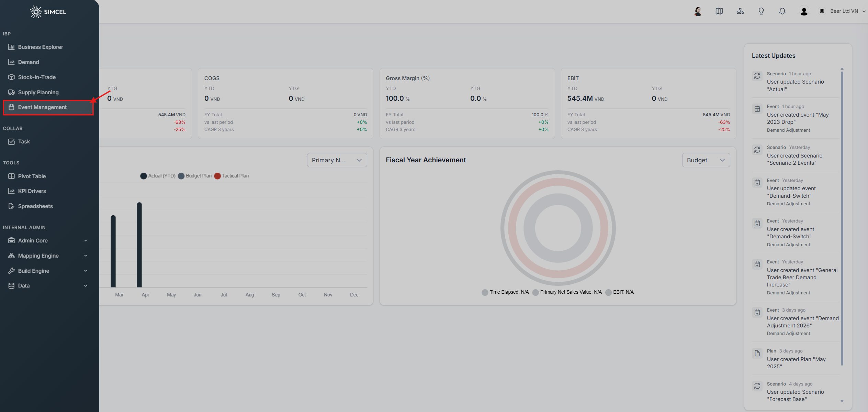Click the calendar icon beside "Demand Adjustment 2026" update
868x412 pixels.
(x=757, y=312)
